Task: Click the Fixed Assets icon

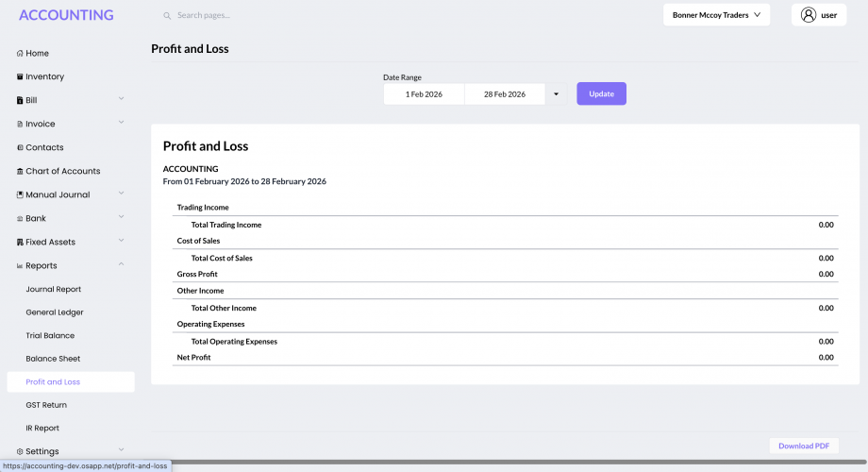Action: pos(20,242)
